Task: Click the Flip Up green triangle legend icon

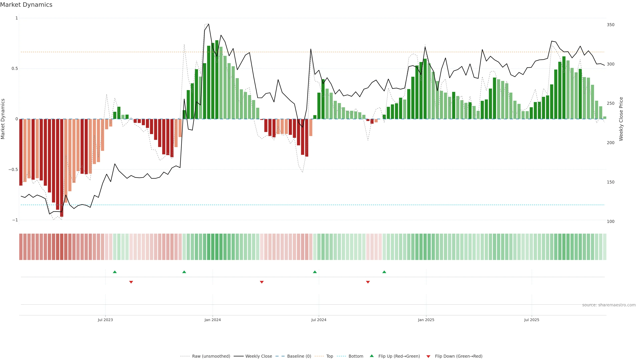Action: point(372,356)
